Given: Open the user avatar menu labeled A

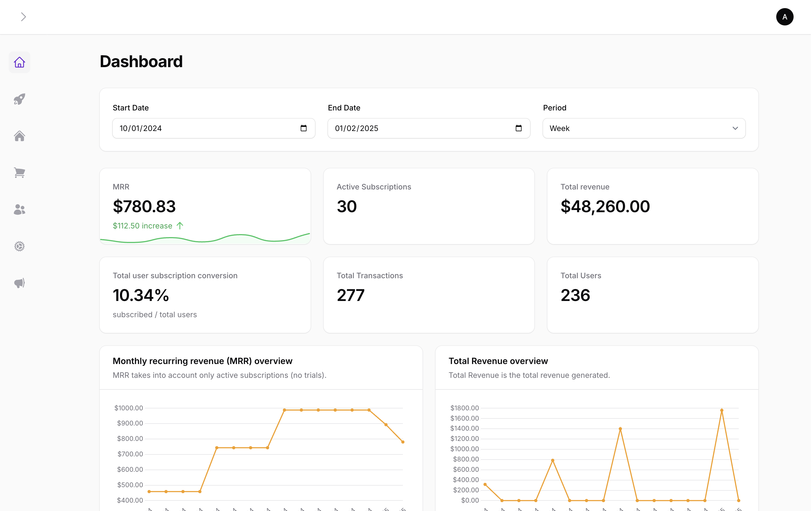Looking at the screenshot, I should tap(784, 17).
